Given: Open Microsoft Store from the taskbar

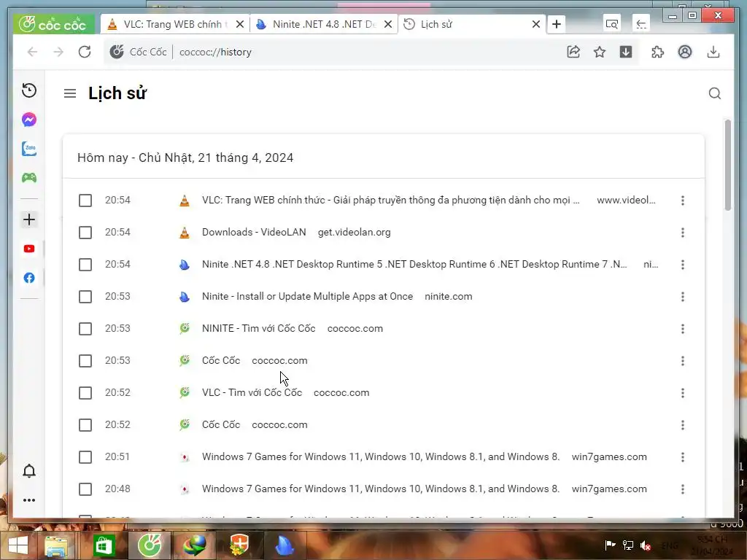Looking at the screenshot, I should (x=104, y=545).
